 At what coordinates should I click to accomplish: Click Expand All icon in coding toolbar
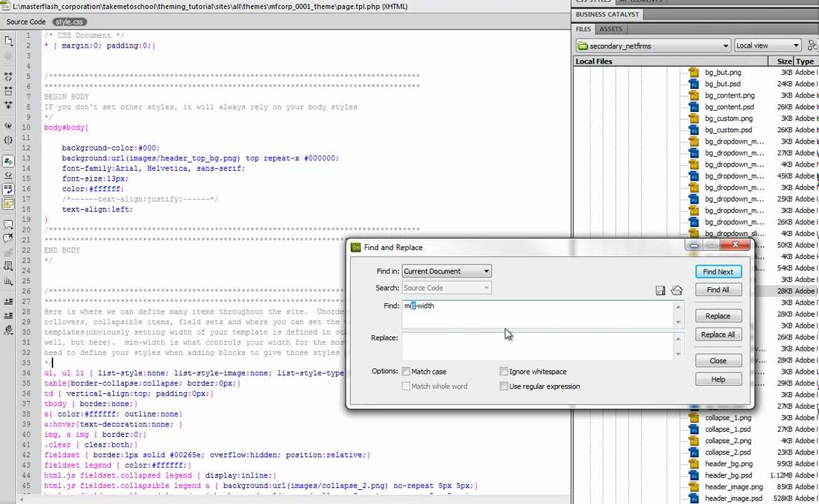(x=8, y=105)
